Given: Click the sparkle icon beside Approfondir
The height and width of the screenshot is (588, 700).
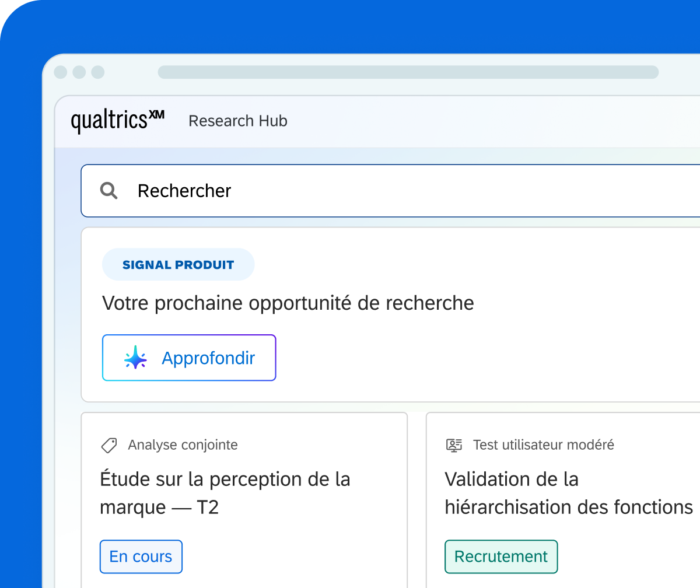Looking at the screenshot, I should pos(136,358).
